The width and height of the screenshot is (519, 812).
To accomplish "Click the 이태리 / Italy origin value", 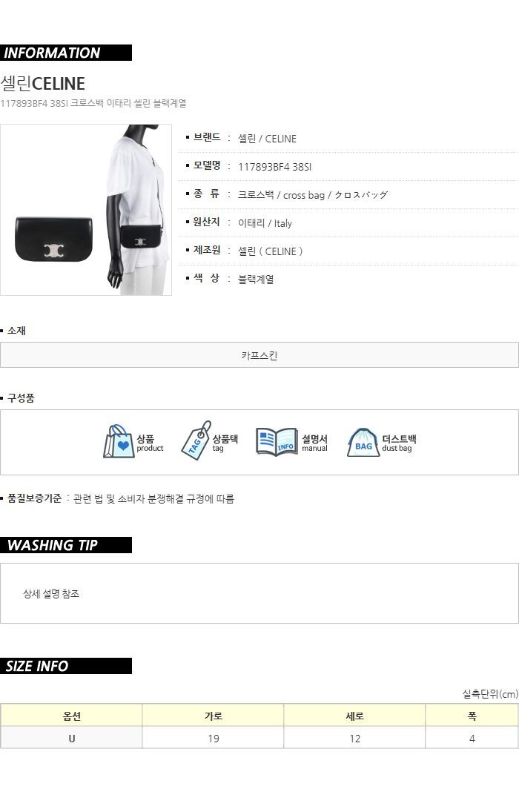I will tap(265, 223).
